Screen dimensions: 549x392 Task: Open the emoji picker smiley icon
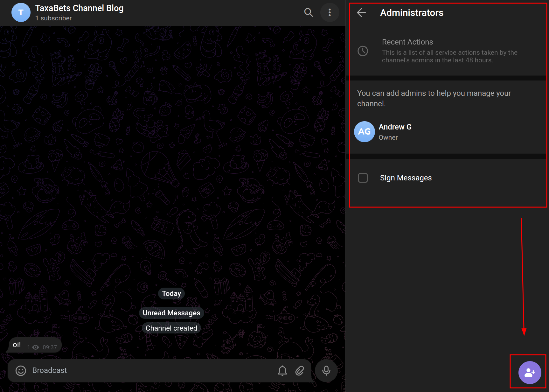pyautogui.click(x=21, y=371)
